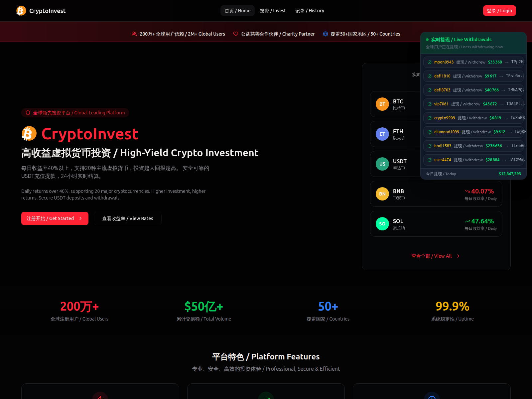Screen dimensions: 532x399
Task: Click the CryptoInvest Bitcoin logo in header
Action: pyautogui.click(x=21, y=11)
